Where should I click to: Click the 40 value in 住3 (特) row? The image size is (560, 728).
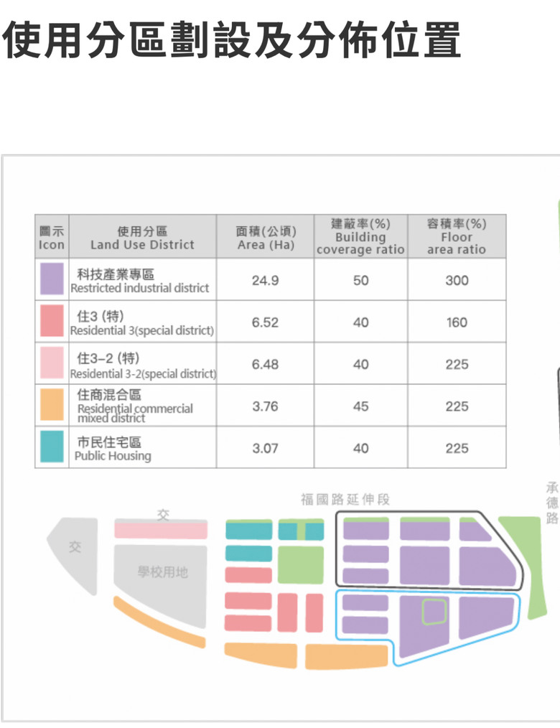click(361, 322)
